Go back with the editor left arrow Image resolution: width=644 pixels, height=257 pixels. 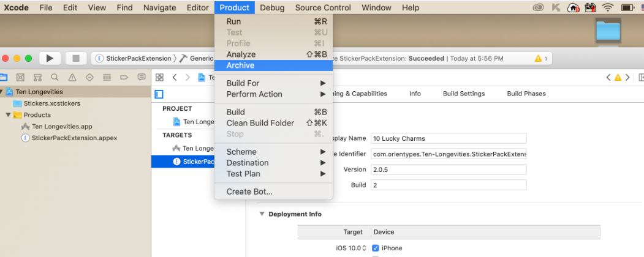tap(175, 78)
